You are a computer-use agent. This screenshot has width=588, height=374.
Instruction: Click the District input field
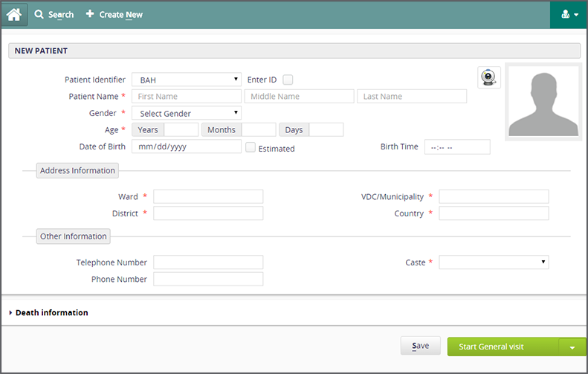pyautogui.click(x=208, y=213)
